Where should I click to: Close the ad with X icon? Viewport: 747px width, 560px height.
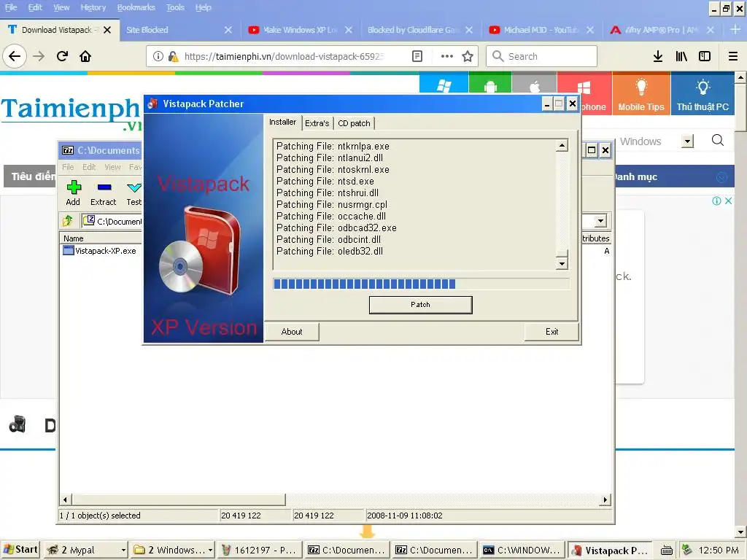tap(729, 201)
